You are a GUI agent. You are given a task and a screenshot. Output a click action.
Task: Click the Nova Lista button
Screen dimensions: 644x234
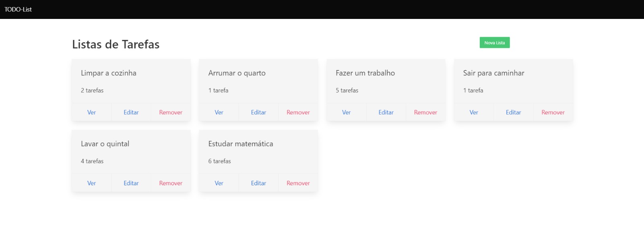pyautogui.click(x=494, y=42)
